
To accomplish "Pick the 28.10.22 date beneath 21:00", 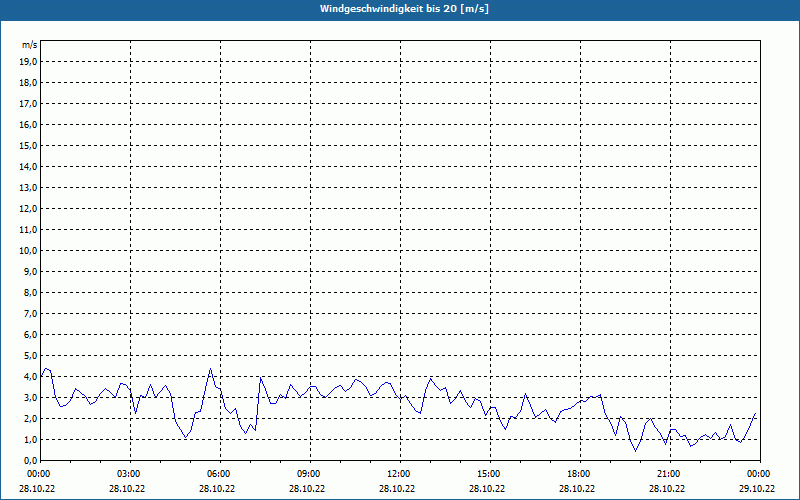I will [x=667, y=488].
